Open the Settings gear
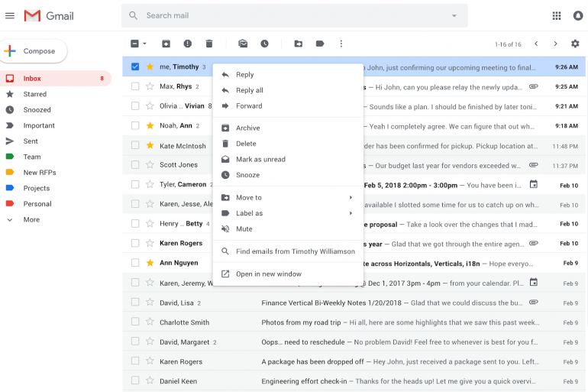The height and width of the screenshot is (392, 588). [575, 44]
